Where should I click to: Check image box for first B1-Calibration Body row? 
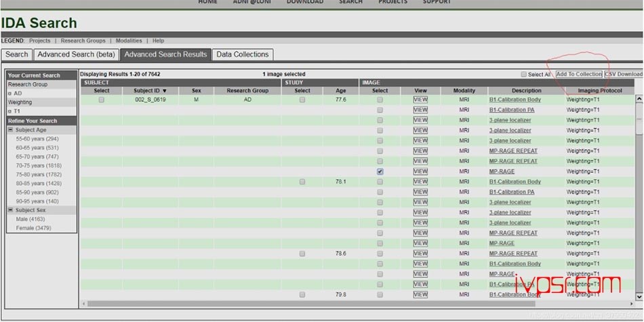tap(380, 100)
